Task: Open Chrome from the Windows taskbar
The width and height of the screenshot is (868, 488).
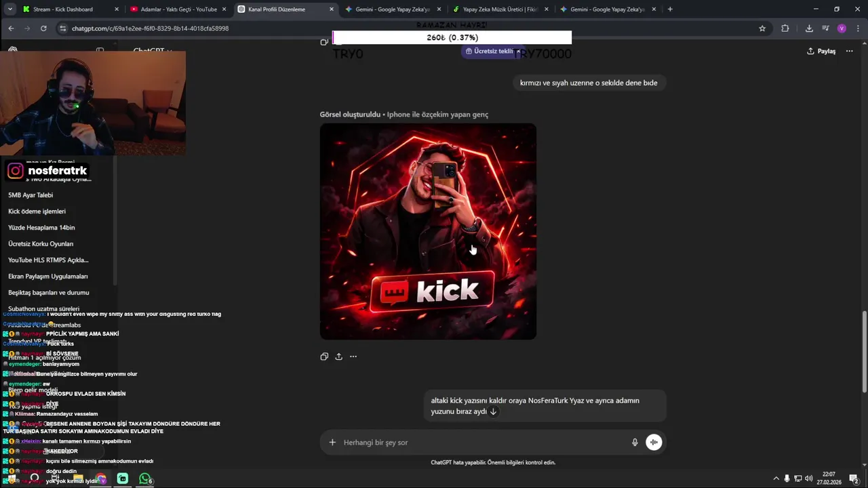Action: [100, 479]
